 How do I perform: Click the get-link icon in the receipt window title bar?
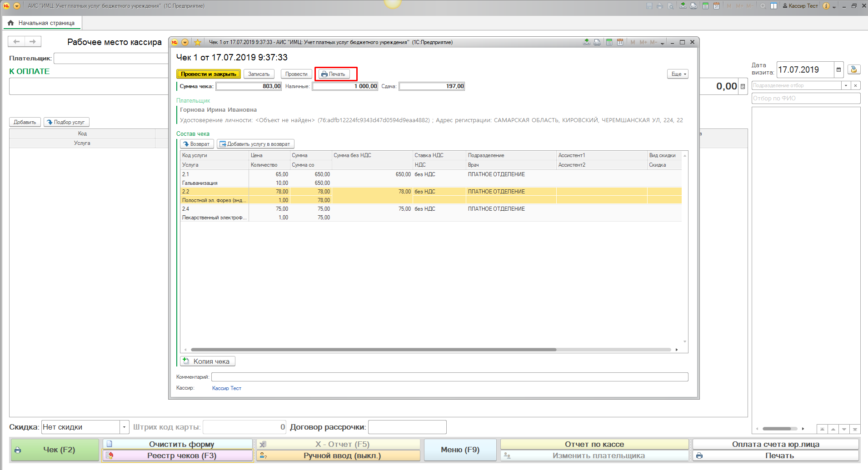[x=587, y=42]
